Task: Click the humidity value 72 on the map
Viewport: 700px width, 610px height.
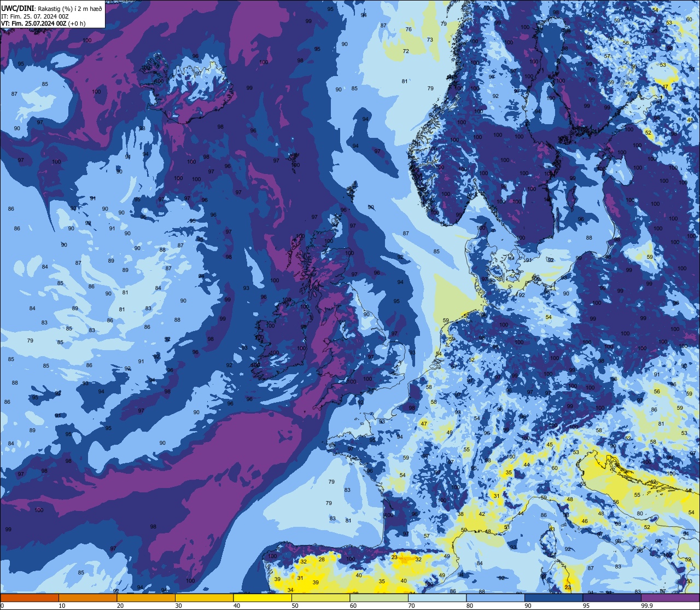Action: click(x=406, y=51)
